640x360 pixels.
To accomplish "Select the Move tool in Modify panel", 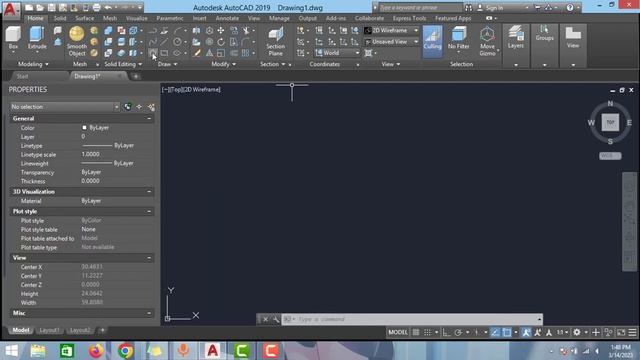I will pos(221,31).
